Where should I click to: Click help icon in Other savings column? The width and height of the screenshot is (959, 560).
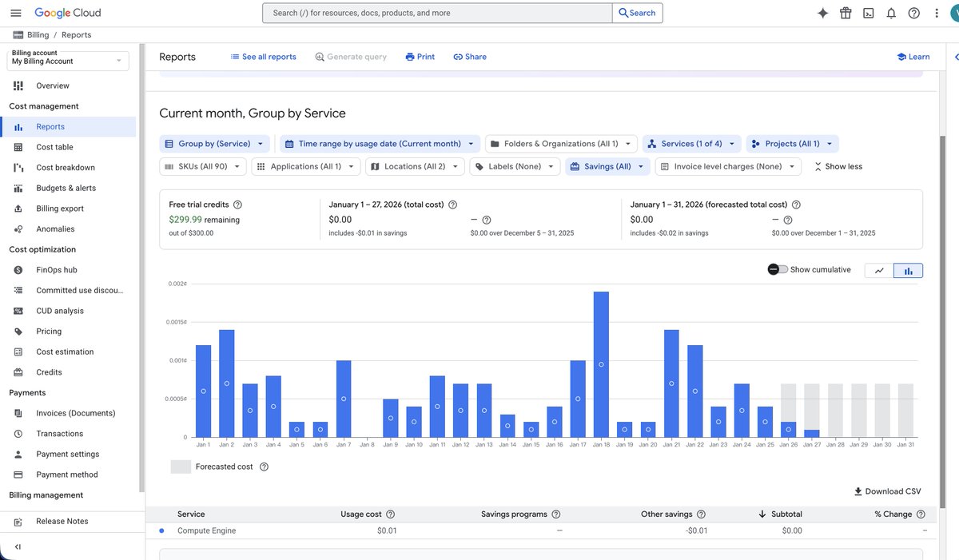pyautogui.click(x=702, y=514)
